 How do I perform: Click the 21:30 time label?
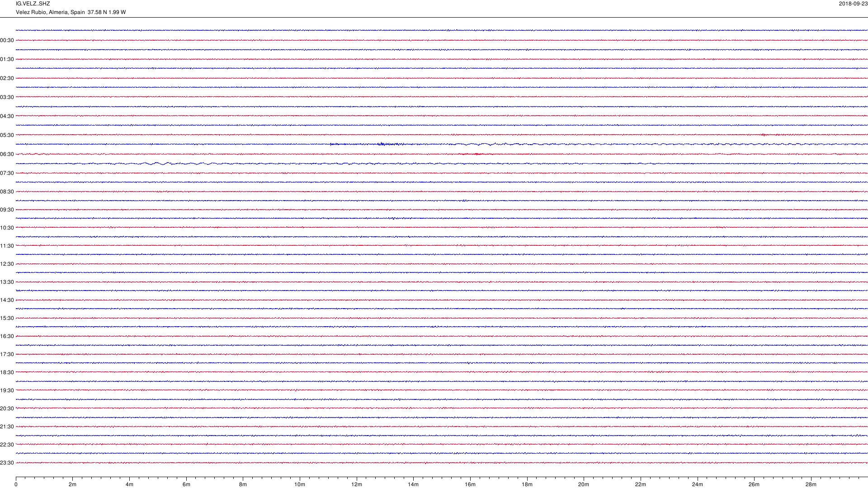pyautogui.click(x=7, y=427)
